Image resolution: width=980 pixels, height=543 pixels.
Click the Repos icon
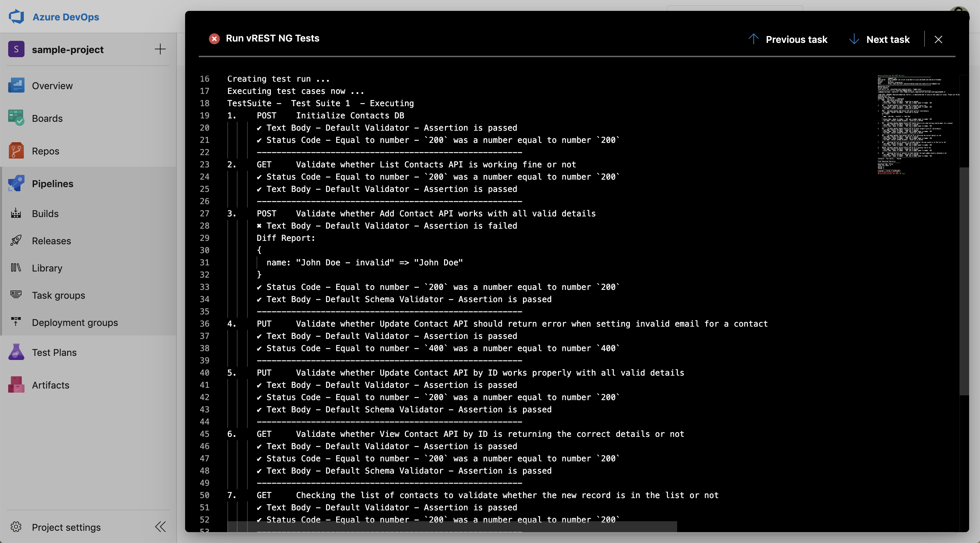point(16,151)
